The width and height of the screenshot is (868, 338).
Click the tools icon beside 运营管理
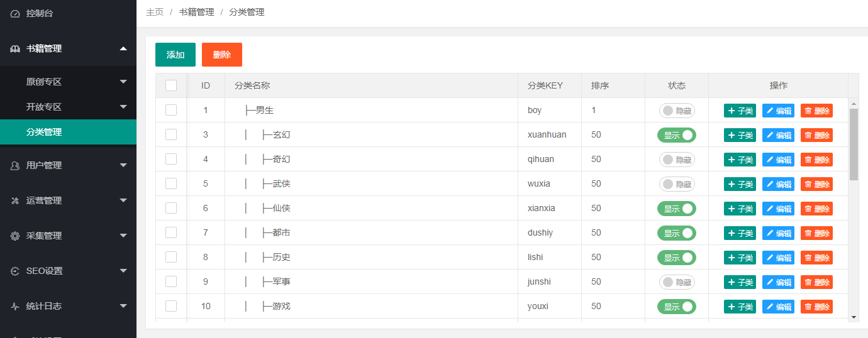(15, 200)
